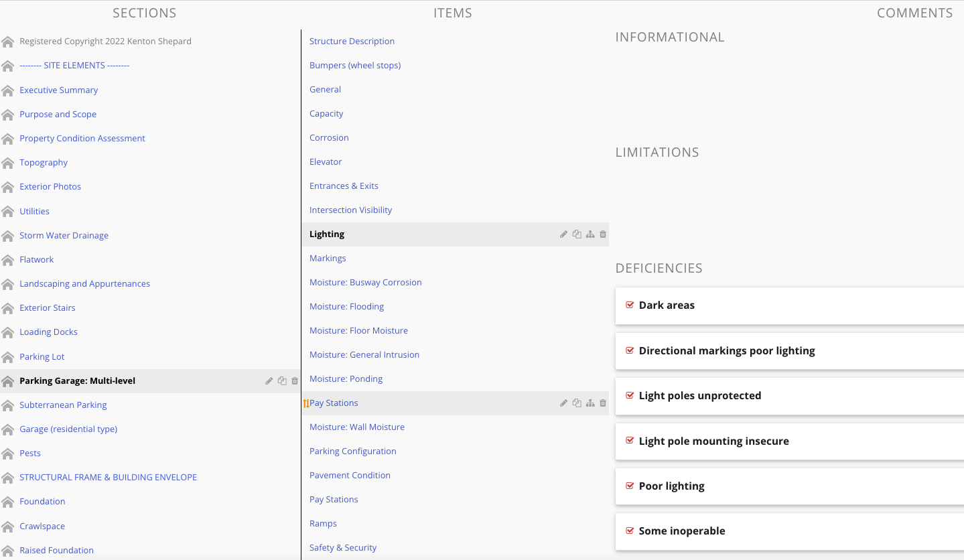Select STRUCTURAL FRAME & BUILDING ENVELOPE section
The width and height of the screenshot is (964, 560).
(x=108, y=478)
